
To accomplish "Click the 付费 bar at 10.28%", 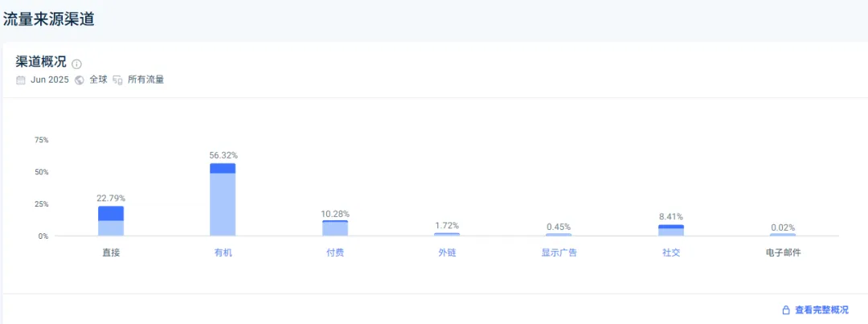I will pyautogui.click(x=335, y=228).
